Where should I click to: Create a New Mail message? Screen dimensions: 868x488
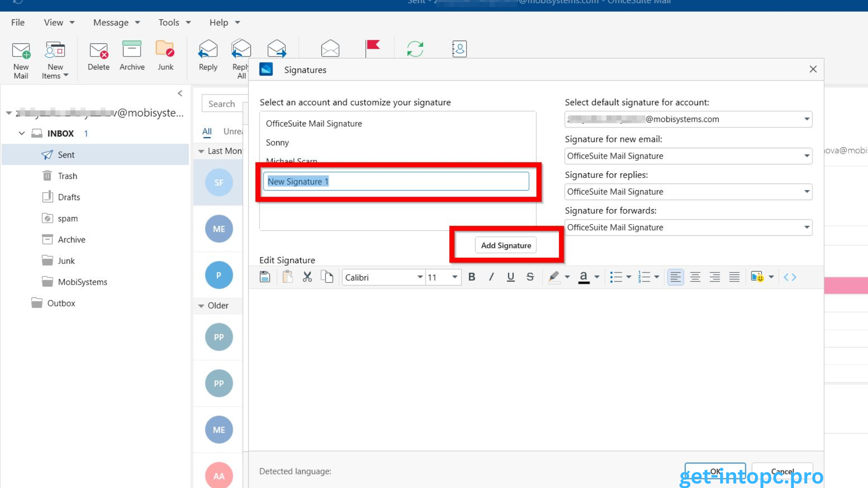21,61
